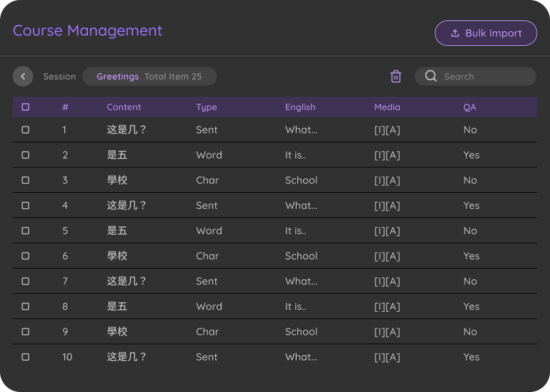Click the Content column header
The width and height of the screenshot is (550, 392).
(124, 107)
